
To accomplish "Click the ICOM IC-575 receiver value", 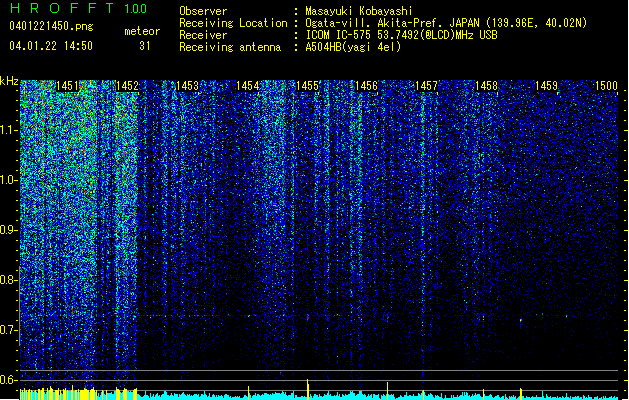I will pos(401,35).
